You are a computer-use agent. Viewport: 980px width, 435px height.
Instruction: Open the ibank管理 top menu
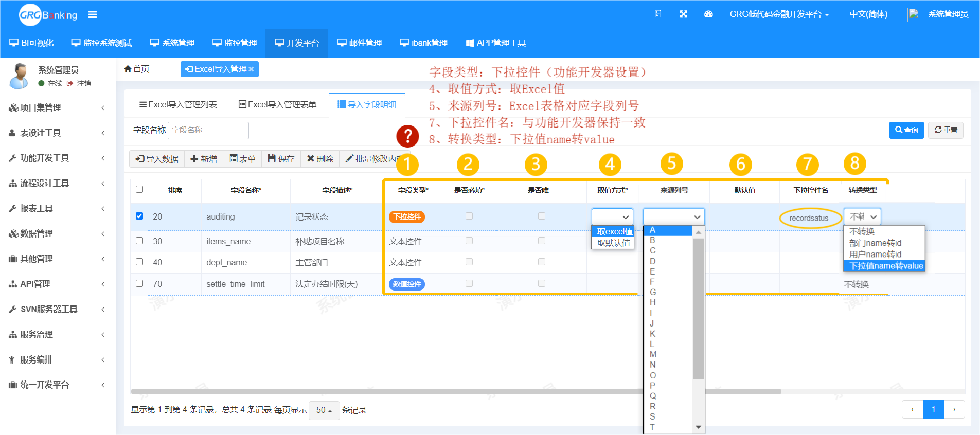point(424,43)
